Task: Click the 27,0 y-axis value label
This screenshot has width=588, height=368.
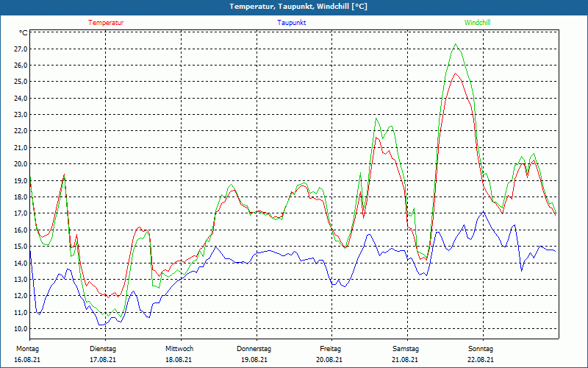Action: tap(20, 49)
